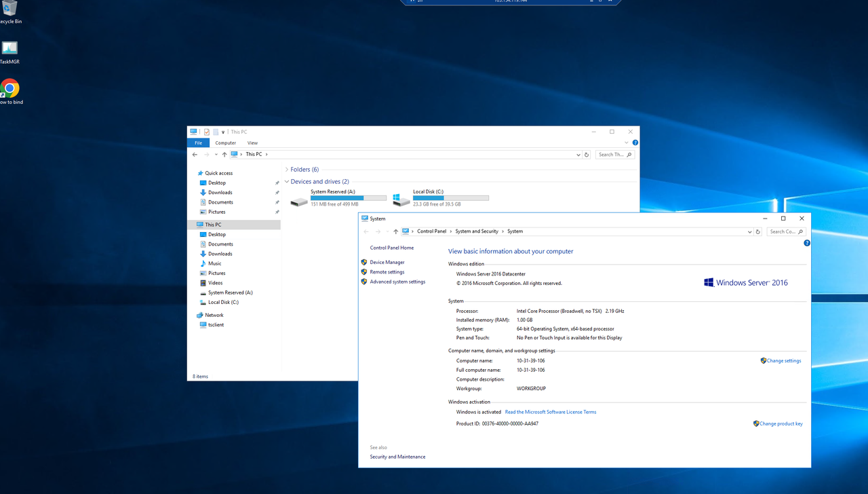Click the shield icon beside Device Manager
868x494 pixels.
click(364, 262)
